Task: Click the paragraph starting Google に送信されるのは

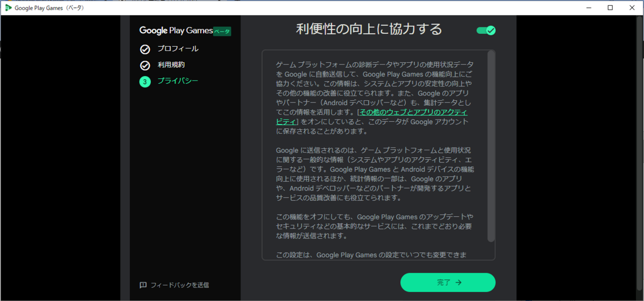Action: tap(375, 174)
